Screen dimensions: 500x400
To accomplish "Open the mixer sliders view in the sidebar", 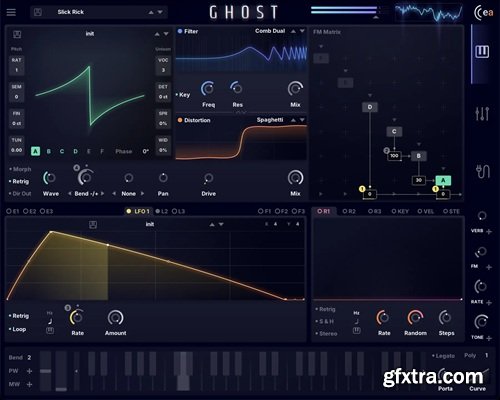I will (482, 114).
